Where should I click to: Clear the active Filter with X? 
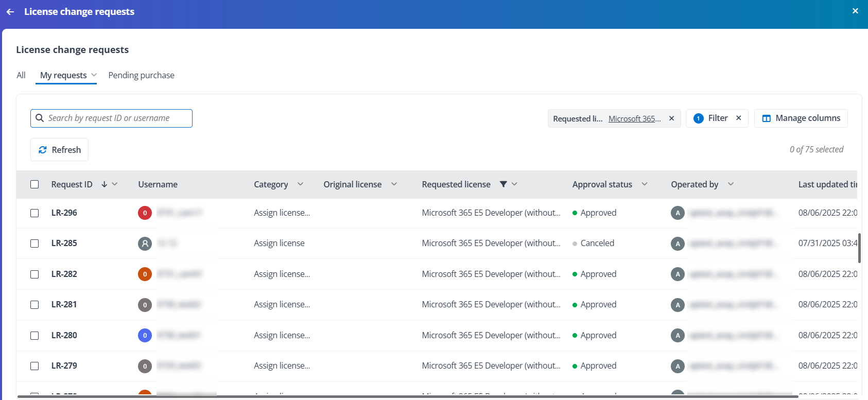click(738, 118)
